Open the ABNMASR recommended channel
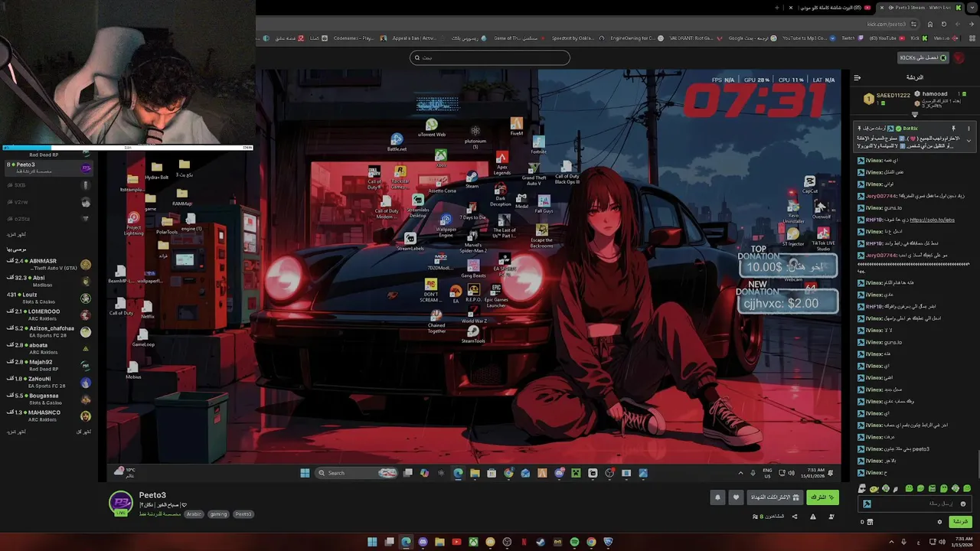 tap(49, 265)
